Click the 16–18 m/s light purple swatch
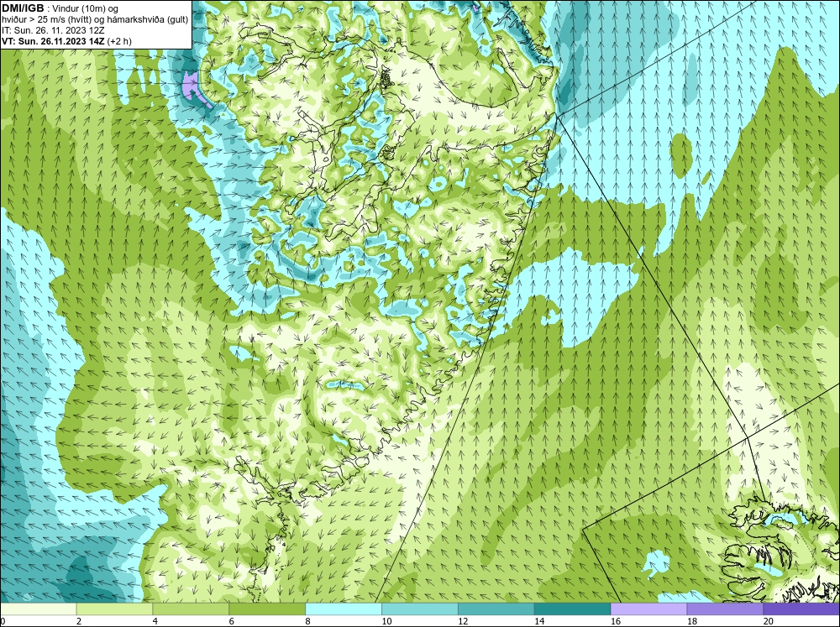The image size is (840, 627). click(648, 609)
